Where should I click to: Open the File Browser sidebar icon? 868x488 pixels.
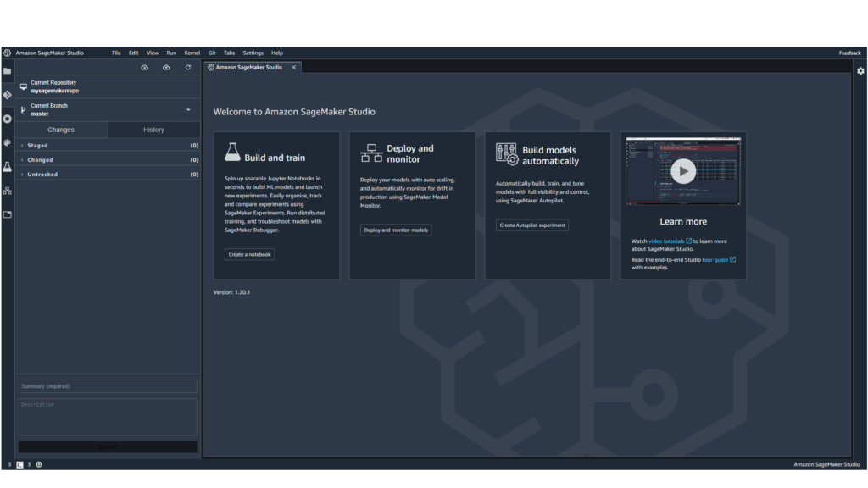click(7, 71)
